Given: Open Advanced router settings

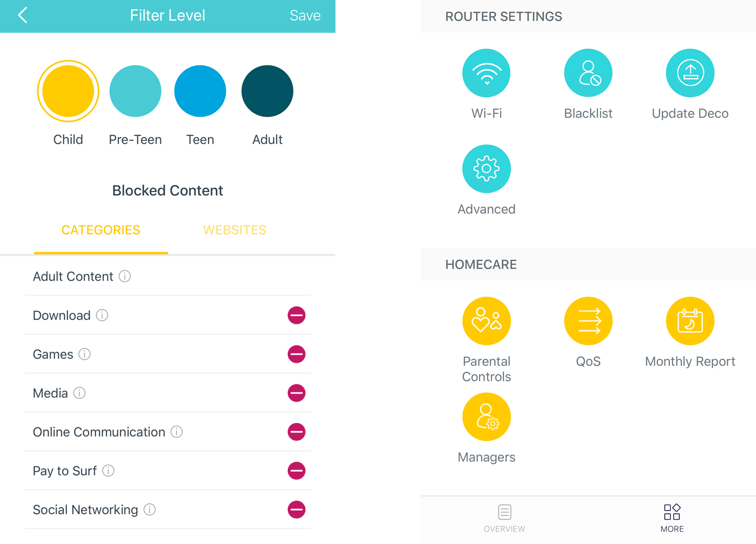Looking at the screenshot, I should [x=487, y=169].
